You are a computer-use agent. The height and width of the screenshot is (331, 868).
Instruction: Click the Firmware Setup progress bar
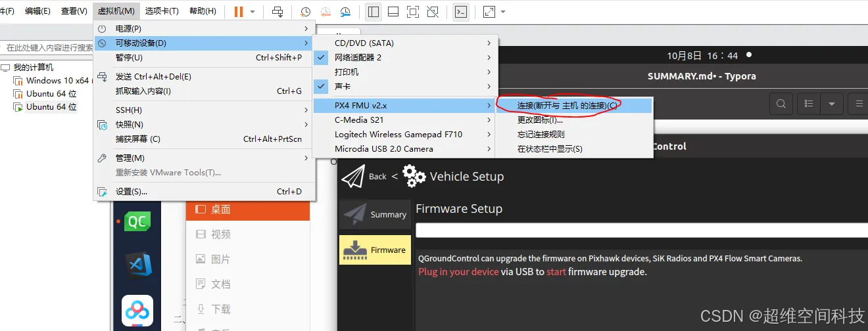[x=642, y=231]
